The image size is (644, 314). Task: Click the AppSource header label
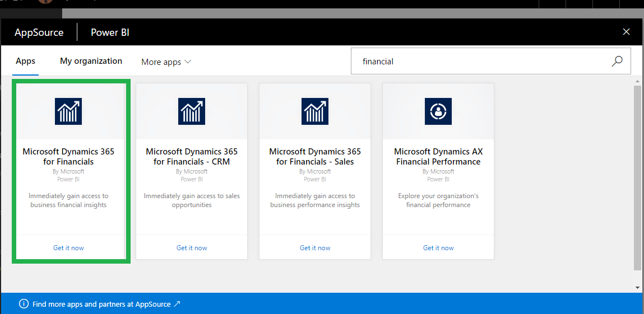[39, 32]
